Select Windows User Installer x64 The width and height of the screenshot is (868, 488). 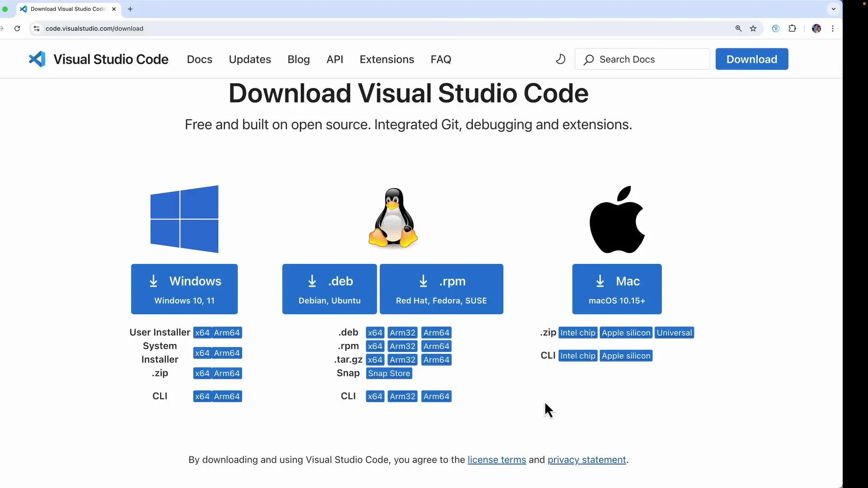coord(202,333)
